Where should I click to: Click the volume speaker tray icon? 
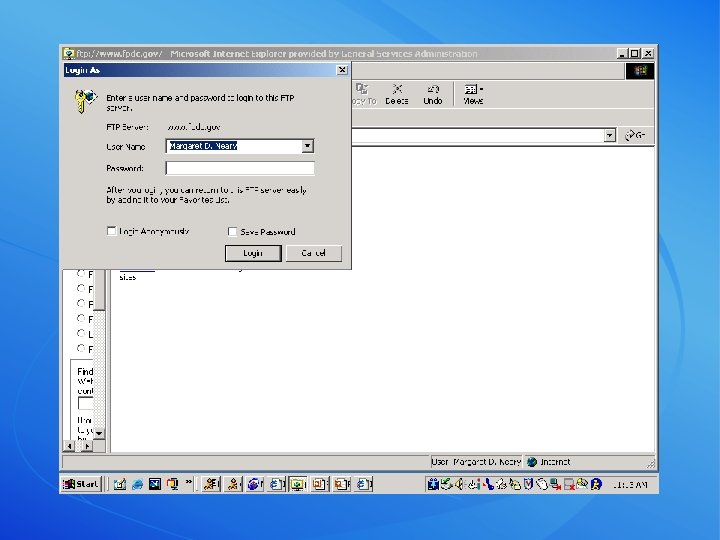[459, 484]
